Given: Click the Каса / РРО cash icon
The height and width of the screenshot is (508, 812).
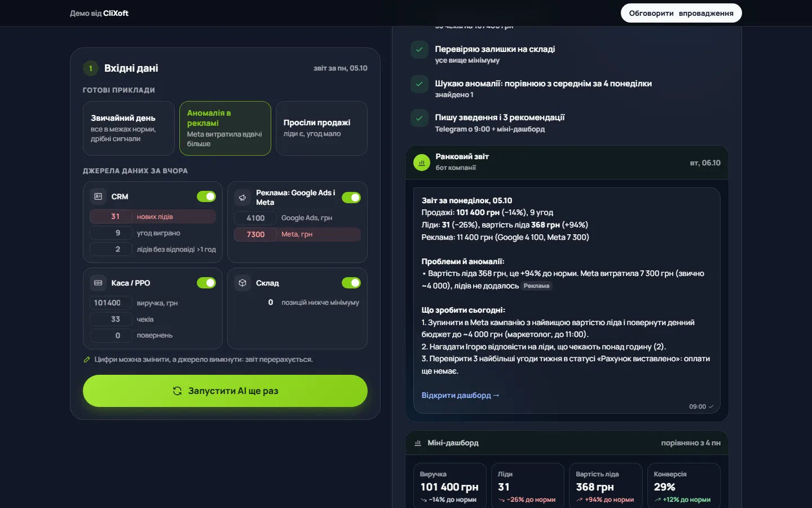Looking at the screenshot, I should [98, 283].
